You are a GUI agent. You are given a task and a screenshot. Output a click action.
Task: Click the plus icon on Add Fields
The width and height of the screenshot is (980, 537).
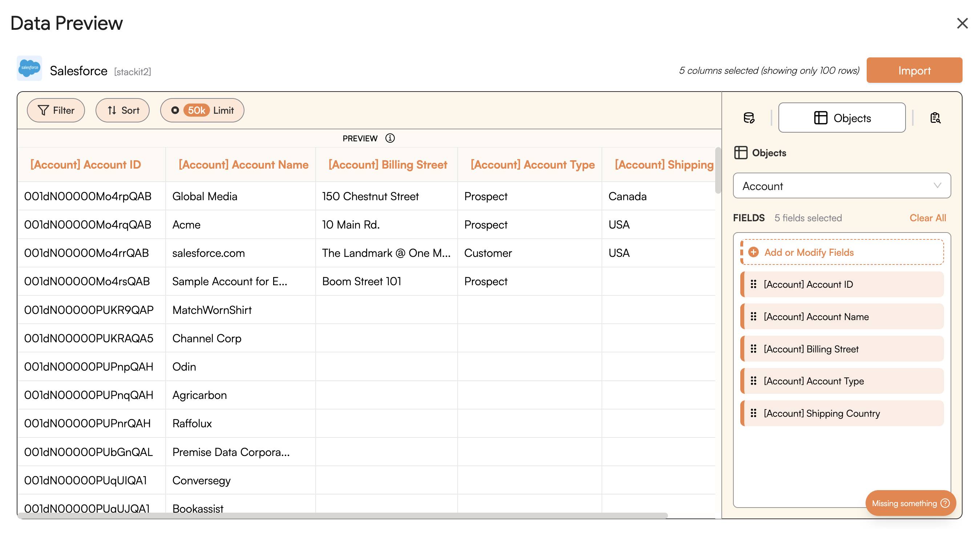(x=753, y=252)
